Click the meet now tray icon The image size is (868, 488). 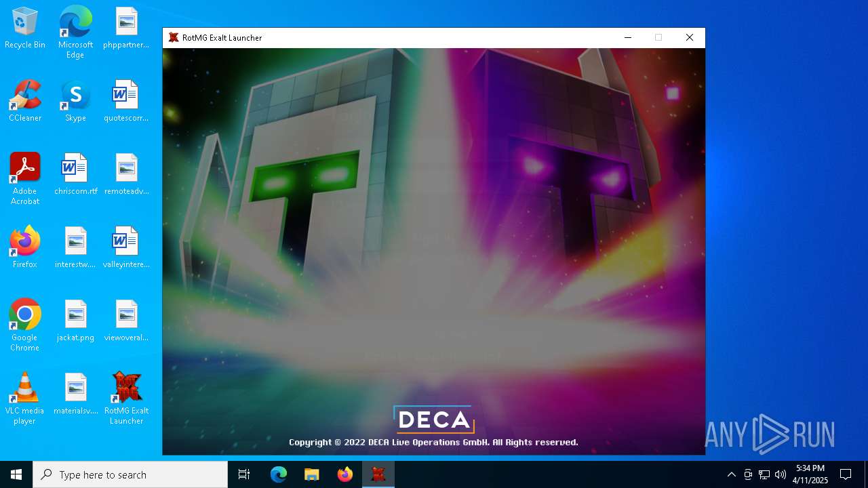tap(748, 474)
